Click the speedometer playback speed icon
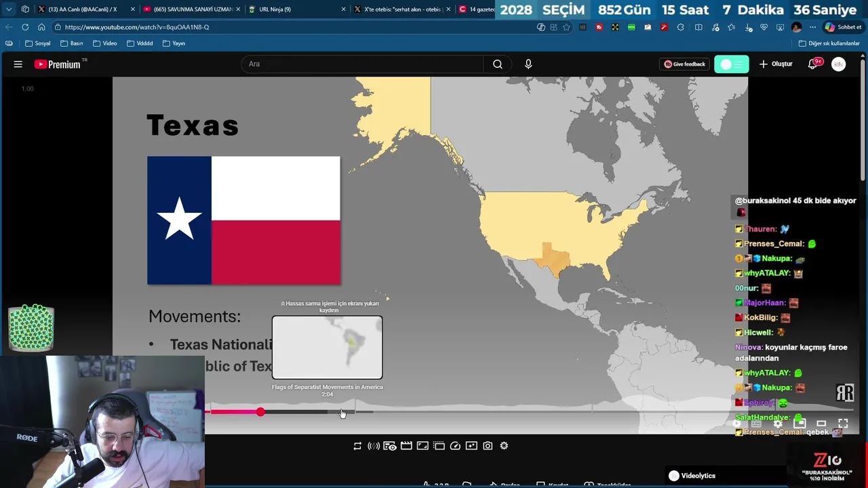Image resolution: width=868 pixels, height=488 pixels. pyautogui.click(x=455, y=446)
